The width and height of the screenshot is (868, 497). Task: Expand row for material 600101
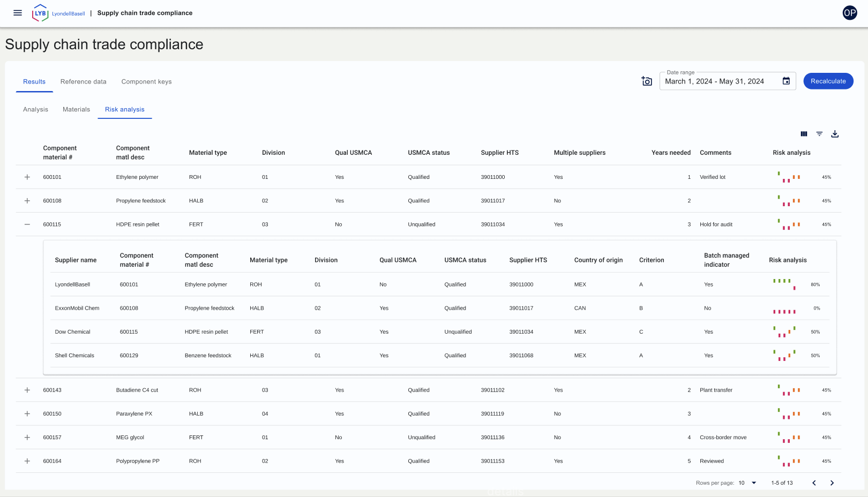pyautogui.click(x=27, y=177)
